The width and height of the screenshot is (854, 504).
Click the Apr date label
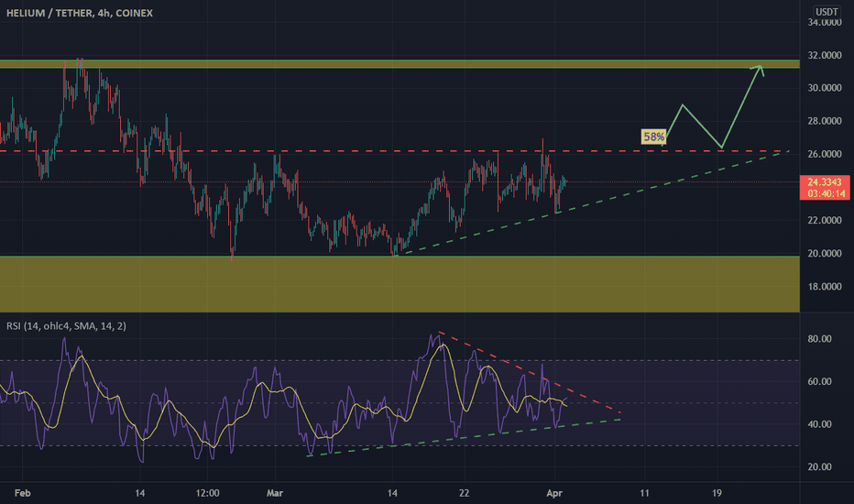[x=553, y=493]
